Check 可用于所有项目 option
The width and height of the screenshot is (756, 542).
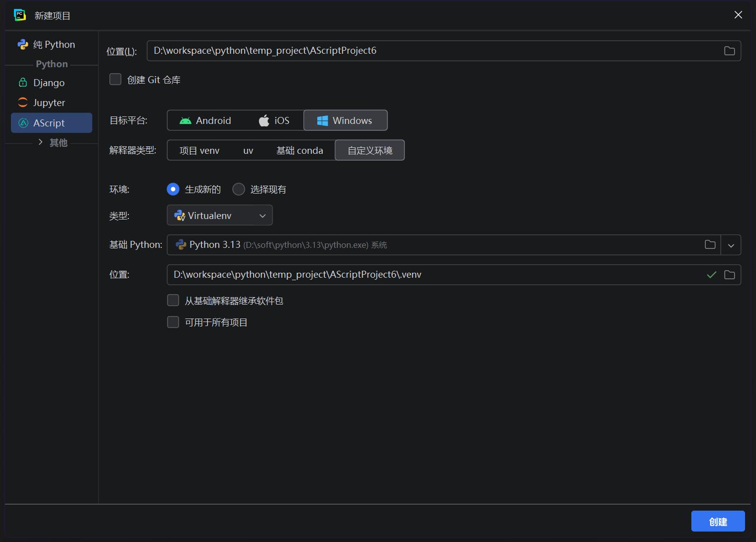click(173, 323)
